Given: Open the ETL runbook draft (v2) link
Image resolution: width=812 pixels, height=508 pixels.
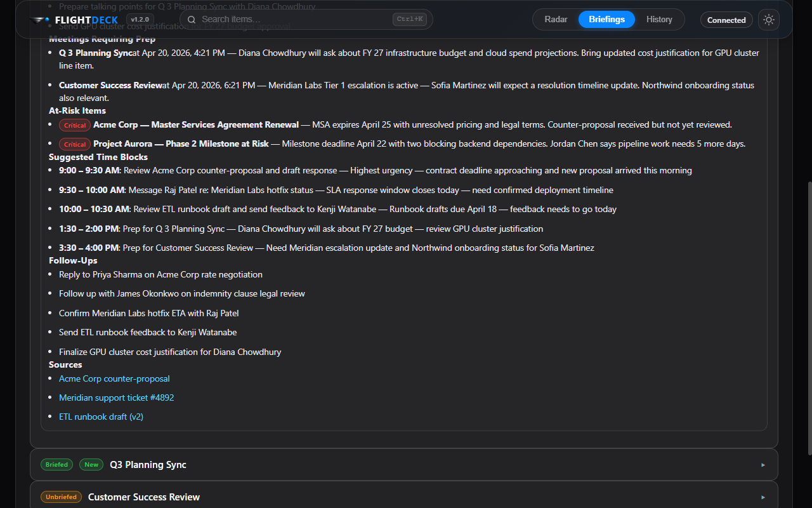Looking at the screenshot, I should [101, 417].
